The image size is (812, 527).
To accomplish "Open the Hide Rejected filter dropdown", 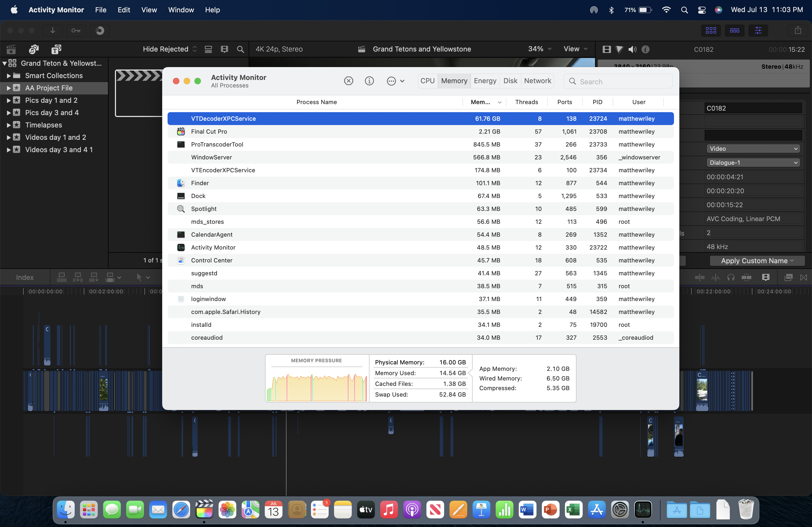I will point(169,49).
